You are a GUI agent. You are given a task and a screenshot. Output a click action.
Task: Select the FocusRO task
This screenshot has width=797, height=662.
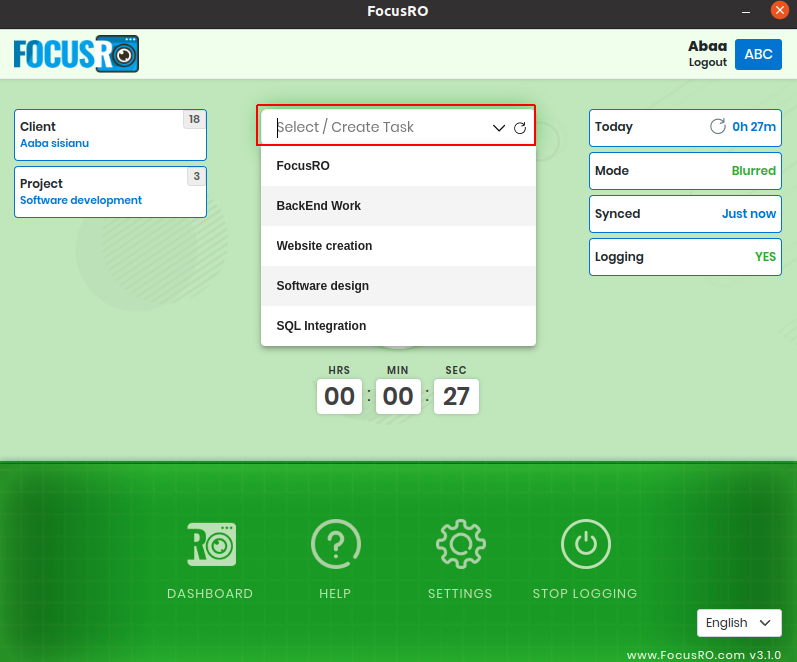(x=398, y=166)
